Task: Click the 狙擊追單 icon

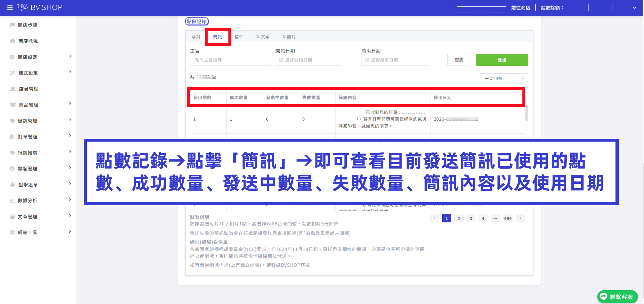Action: click(x=12, y=185)
